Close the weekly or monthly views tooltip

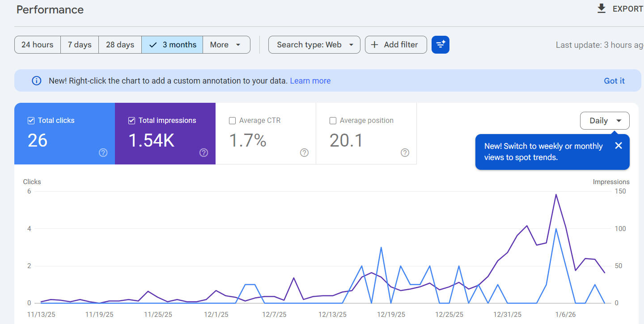619,146
